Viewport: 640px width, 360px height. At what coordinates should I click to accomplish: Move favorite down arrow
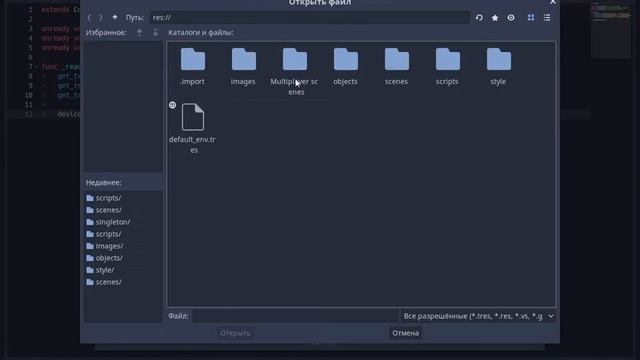(156, 33)
